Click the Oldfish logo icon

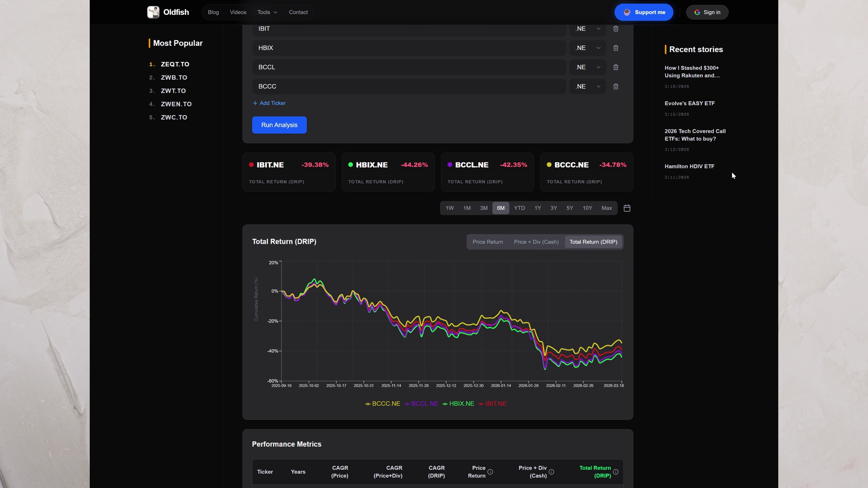[153, 12]
